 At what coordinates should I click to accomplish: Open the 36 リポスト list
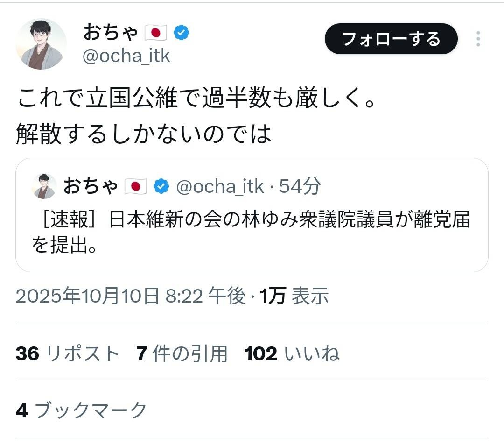click(67, 354)
